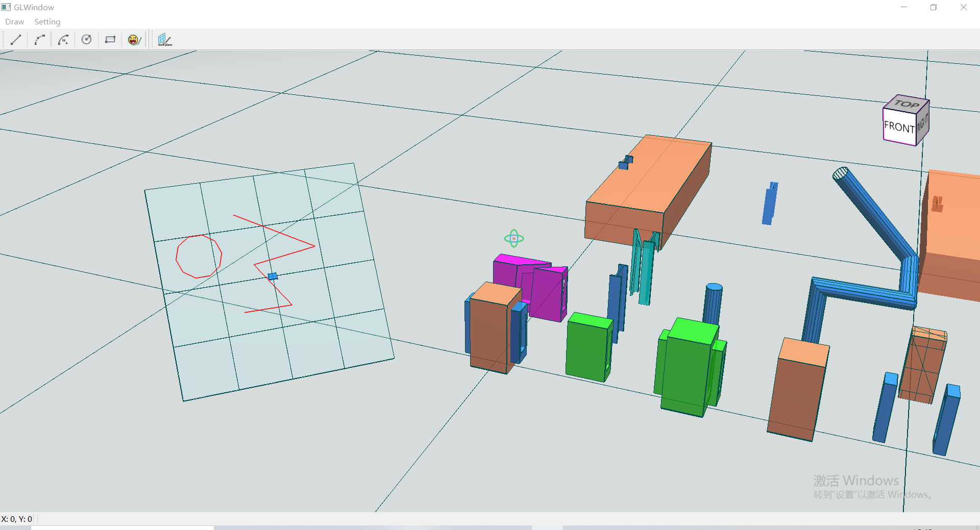Screen dimensions: 980x530
Task: Click the green orbit pivot marker
Action: point(514,238)
